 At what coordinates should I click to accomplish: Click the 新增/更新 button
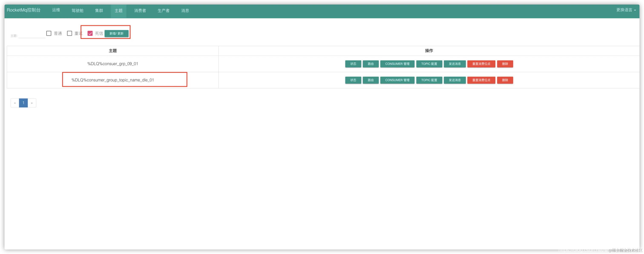point(116,33)
